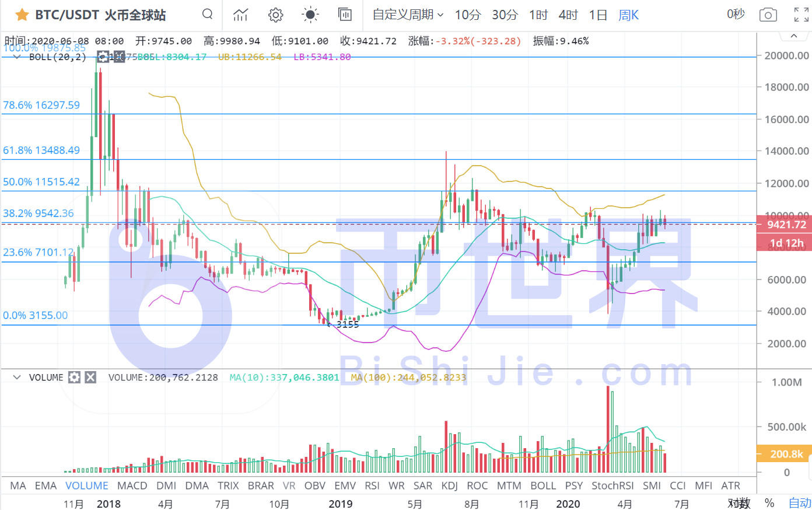
Task: Enter fullscreen with the expand icon
Action: (801, 15)
